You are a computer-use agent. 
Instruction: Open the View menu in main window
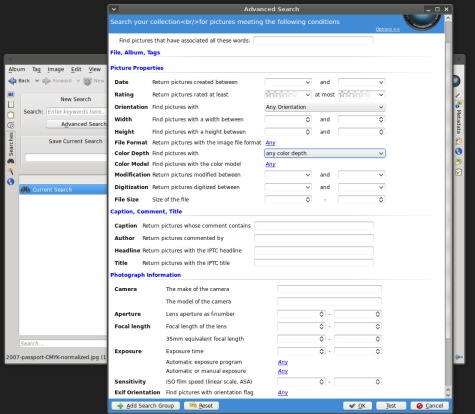pos(95,69)
